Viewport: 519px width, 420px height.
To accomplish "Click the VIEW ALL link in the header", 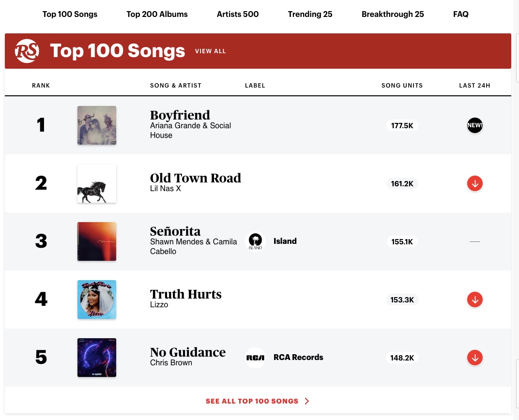I will [x=210, y=51].
